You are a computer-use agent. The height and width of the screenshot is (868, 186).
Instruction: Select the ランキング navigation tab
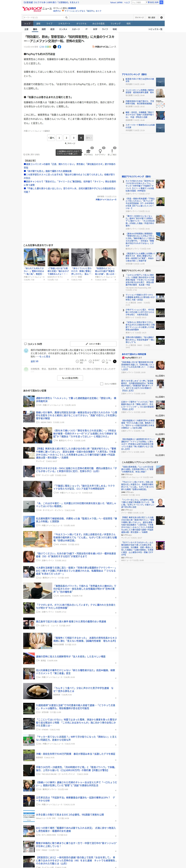tap(115, 24)
